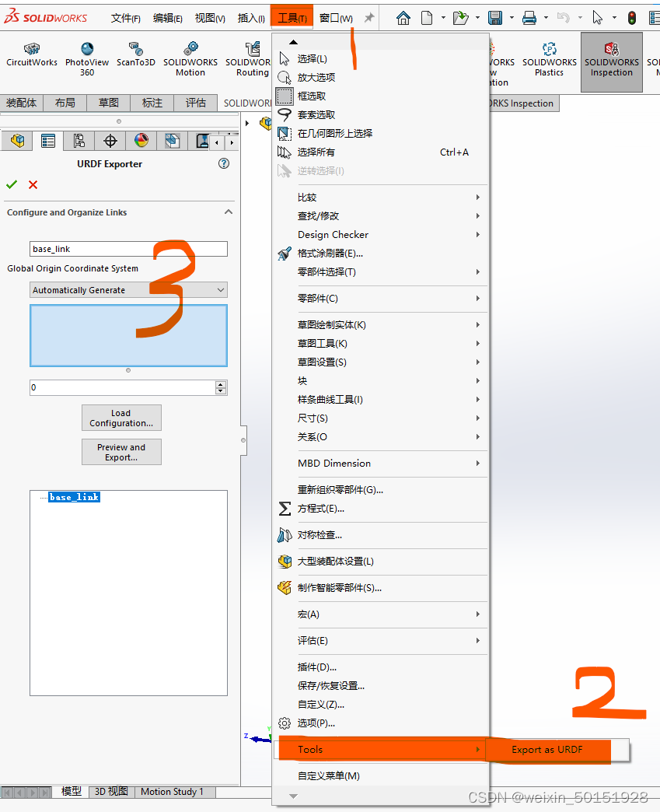This screenshot has width=660, height=812.
Task: Expand the assembly tree node arrow
Action: [x=247, y=123]
